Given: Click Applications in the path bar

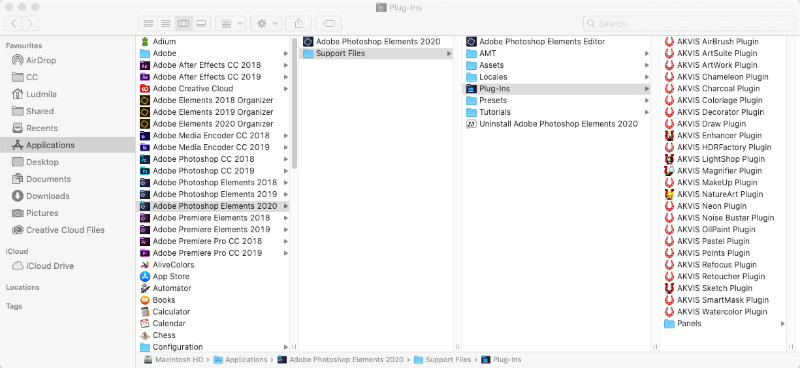Looking at the screenshot, I should (x=240, y=360).
